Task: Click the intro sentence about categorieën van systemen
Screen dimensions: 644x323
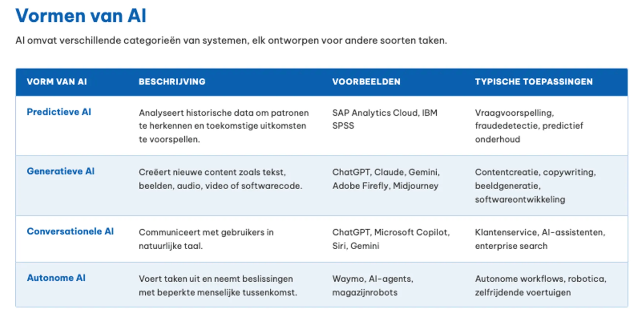Action: coord(231,41)
